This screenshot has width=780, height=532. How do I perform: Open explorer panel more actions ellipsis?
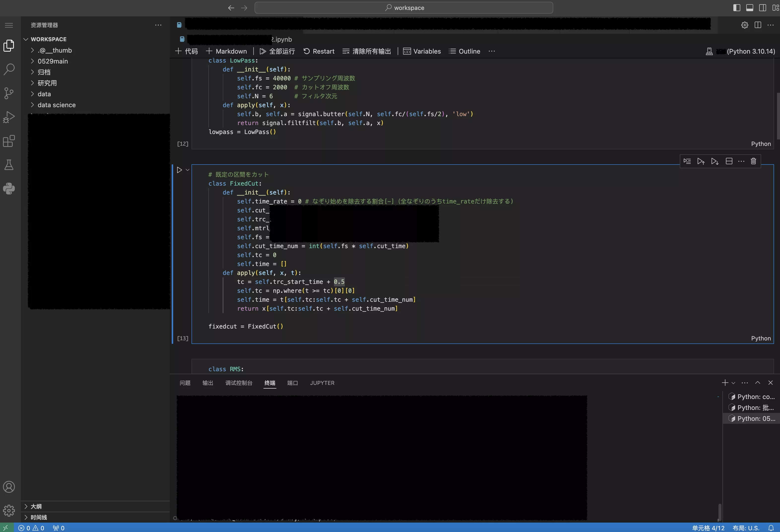coord(158,25)
